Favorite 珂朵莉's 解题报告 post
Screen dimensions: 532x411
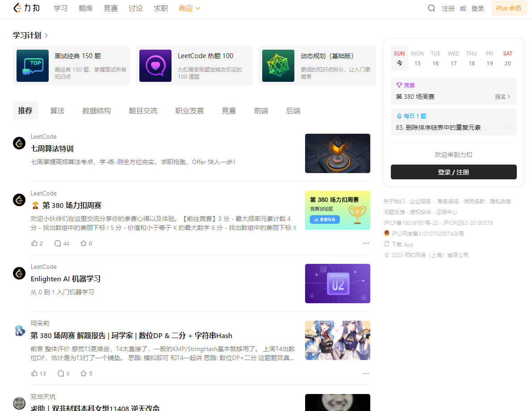point(84,373)
